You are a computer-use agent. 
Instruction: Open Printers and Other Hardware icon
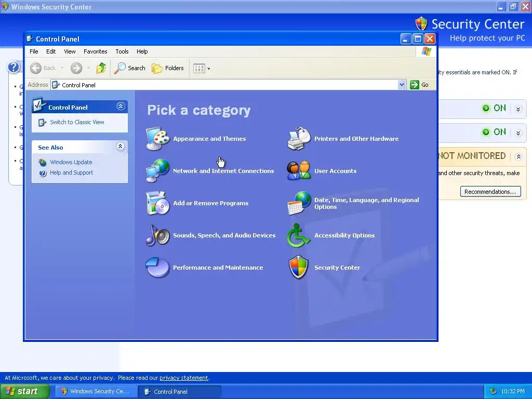299,138
